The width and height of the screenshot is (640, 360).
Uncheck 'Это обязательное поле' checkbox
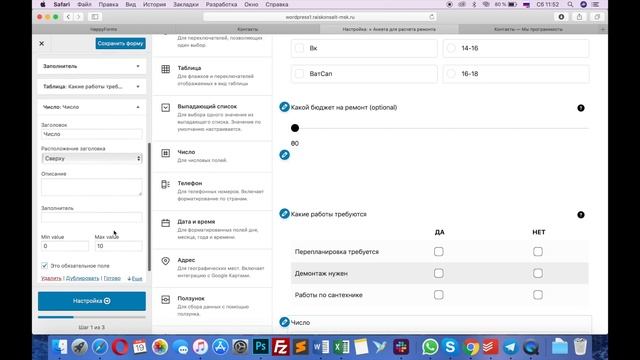point(44,266)
